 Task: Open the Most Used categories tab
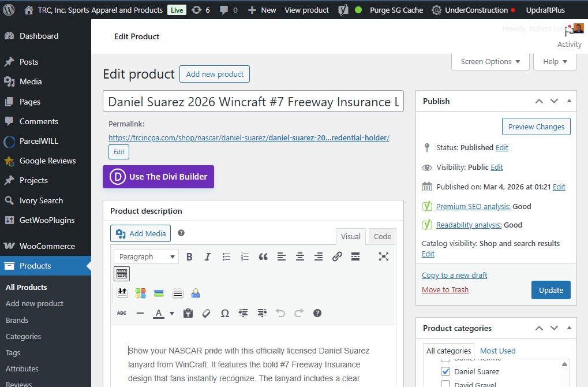(497, 351)
